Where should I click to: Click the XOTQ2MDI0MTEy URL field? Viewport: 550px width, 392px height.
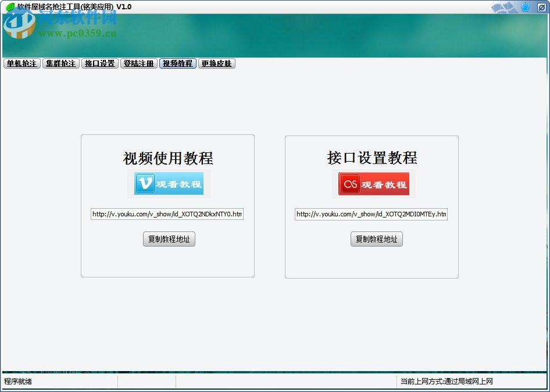pos(371,214)
